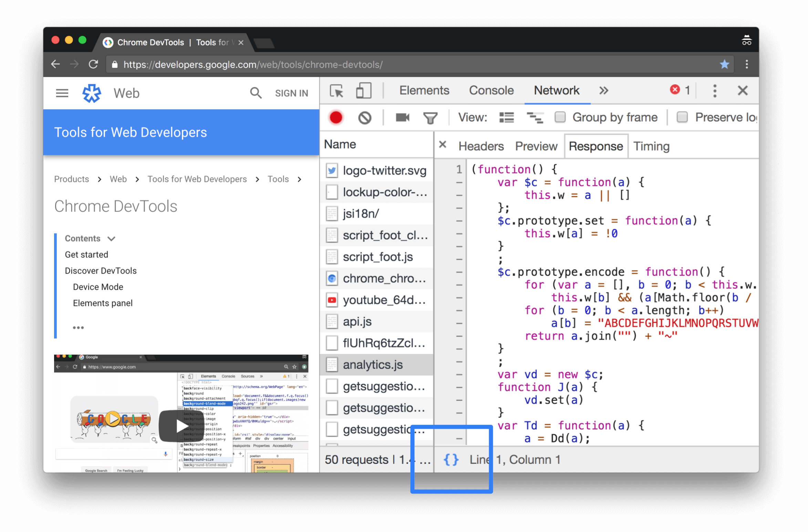Click the record (red dot) button
808x532 pixels.
[x=337, y=116]
